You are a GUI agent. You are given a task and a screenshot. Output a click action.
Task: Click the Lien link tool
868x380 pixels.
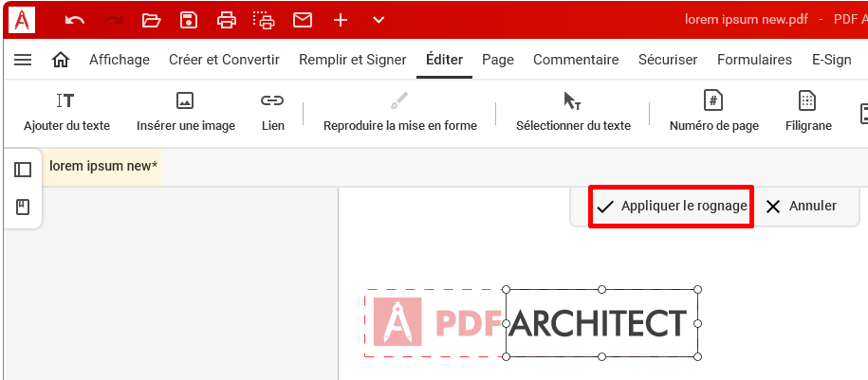(273, 112)
